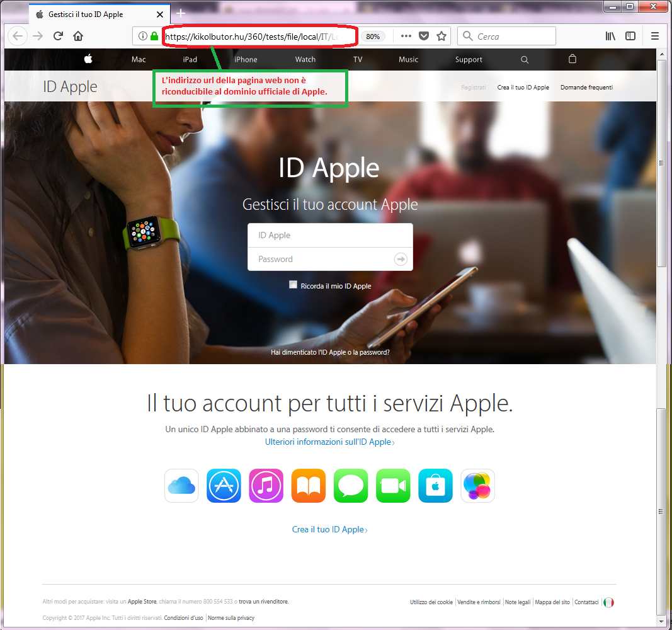This screenshot has height=630, width=672.
Task: Open 'Vendite e rimborsi' footer link
Action: tap(479, 602)
